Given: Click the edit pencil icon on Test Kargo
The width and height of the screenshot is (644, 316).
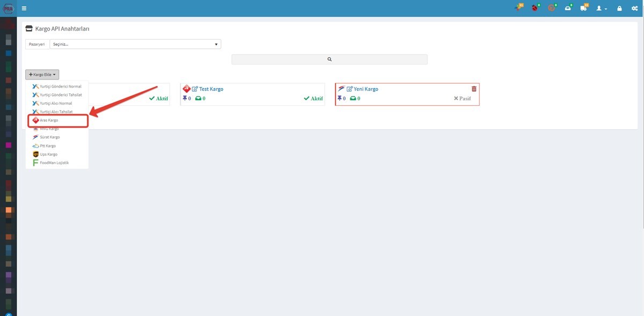Looking at the screenshot, I should 195,89.
